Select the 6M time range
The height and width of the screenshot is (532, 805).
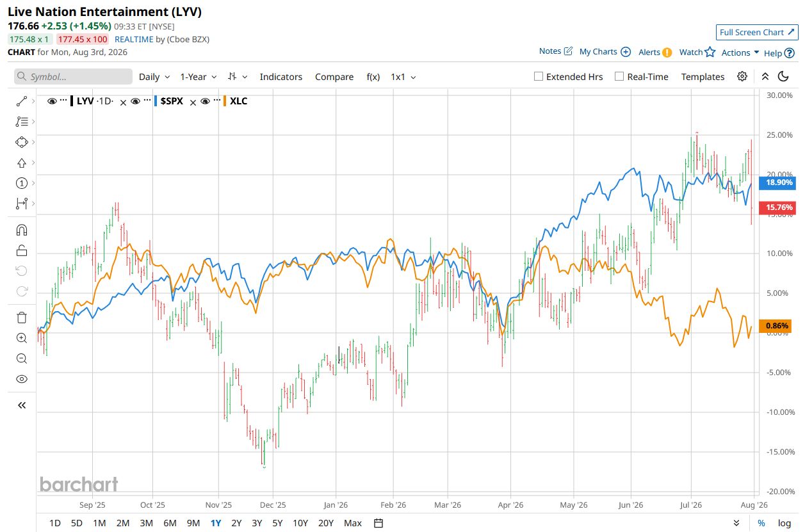[x=170, y=523]
